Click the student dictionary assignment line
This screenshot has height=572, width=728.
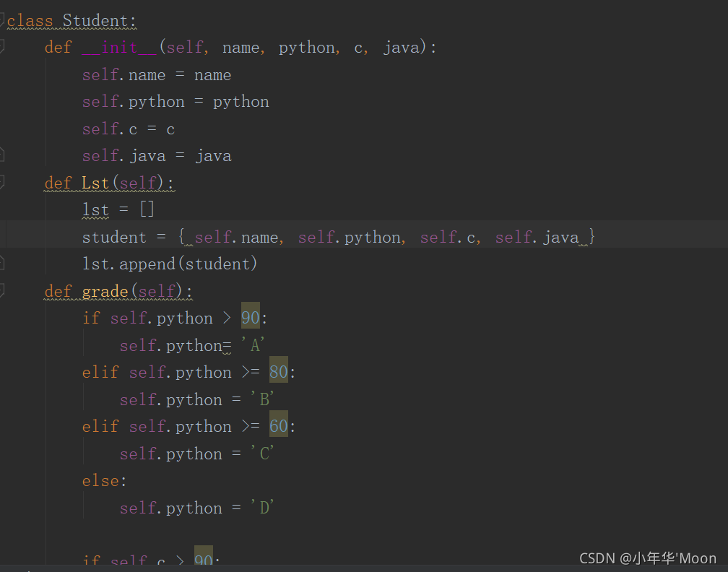339,237
